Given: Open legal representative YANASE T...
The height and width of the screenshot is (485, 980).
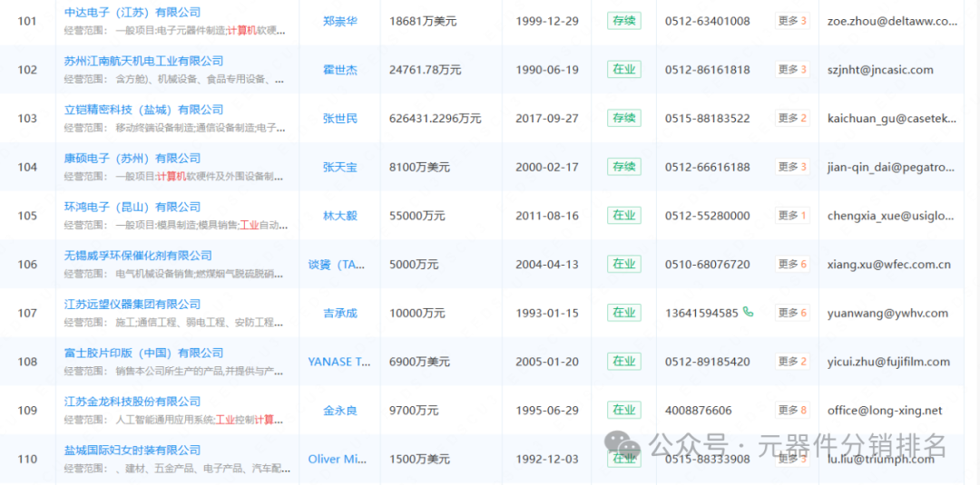Looking at the screenshot, I should click(x=339, y=362).
